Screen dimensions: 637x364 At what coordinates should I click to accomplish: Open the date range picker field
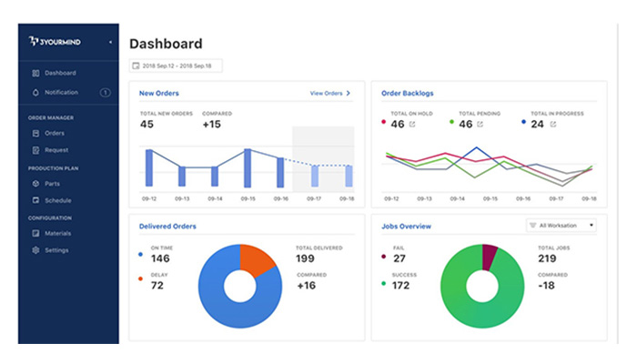(x=176, y=66)
